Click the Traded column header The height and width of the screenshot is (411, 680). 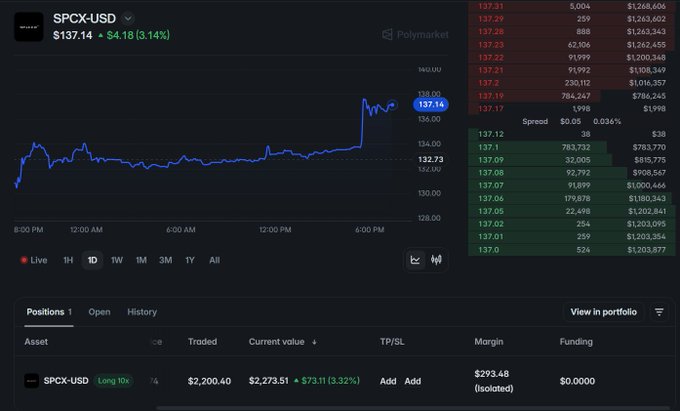coord(202,342)
